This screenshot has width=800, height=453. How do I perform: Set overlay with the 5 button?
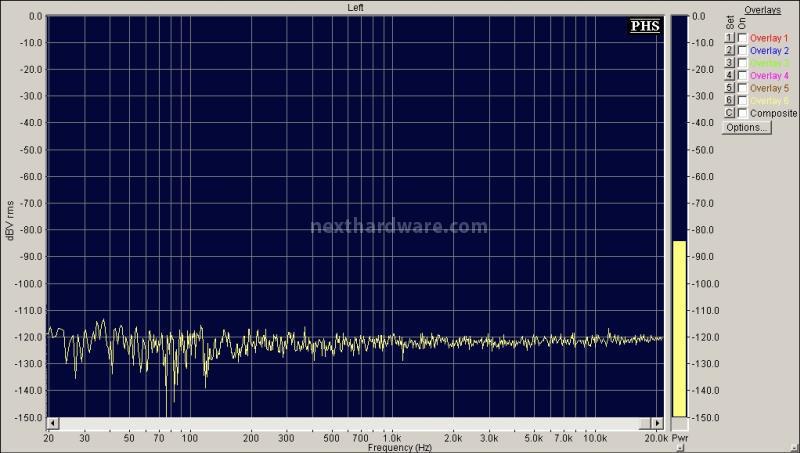pos(730,88)
